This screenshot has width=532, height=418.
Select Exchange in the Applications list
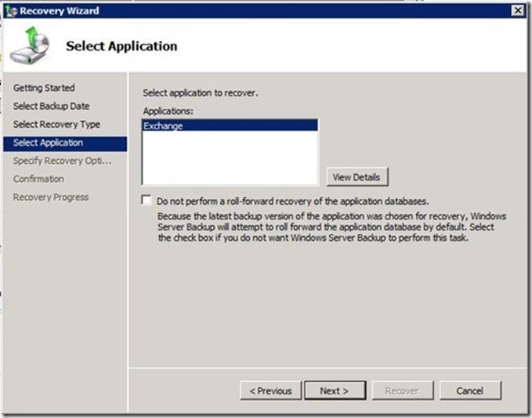(x=229, y=125)
